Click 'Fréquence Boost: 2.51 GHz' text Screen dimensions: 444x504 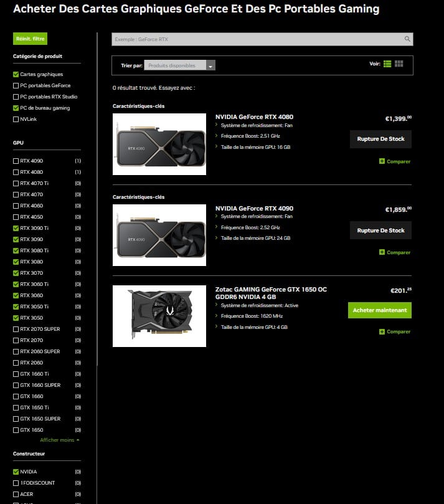[250, 136]
